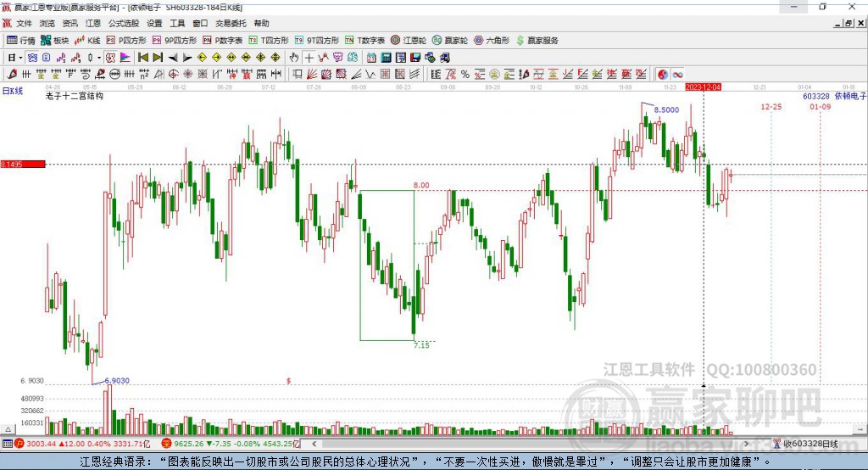868x470 pixels.
Task: Click the 7.15 rectangle low label
Action: (421, 345)
